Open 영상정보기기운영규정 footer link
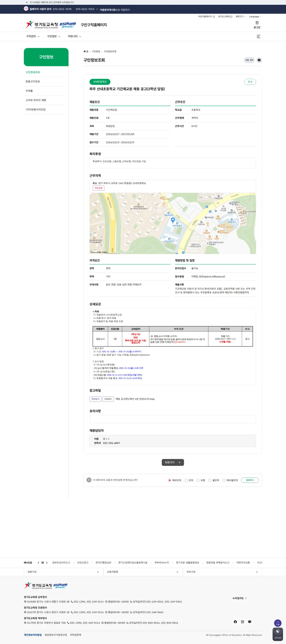The image size is (286, 644). click(x=56, y=635)
